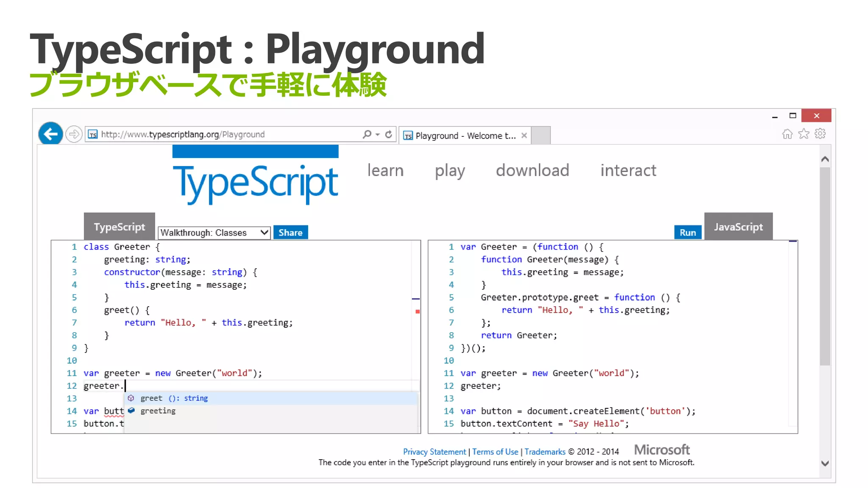This screenshot has height=488, width=868.
Task: Open the browser home icon
Action: tap(787, 134)
